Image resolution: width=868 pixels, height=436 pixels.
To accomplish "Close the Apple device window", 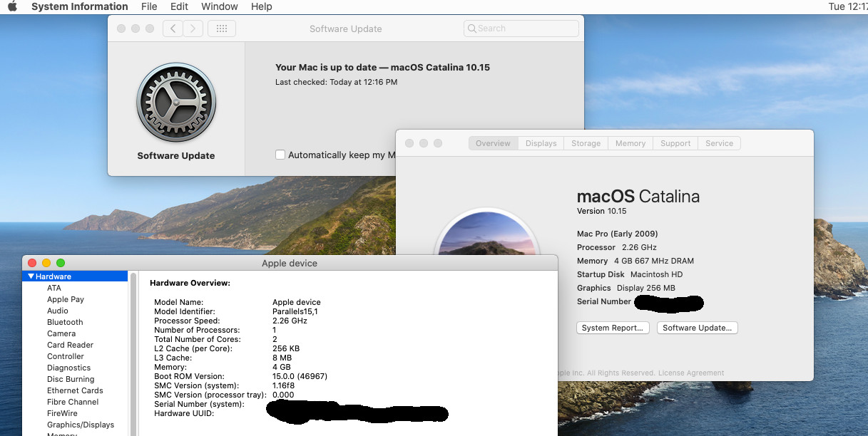I will point(32,263).
